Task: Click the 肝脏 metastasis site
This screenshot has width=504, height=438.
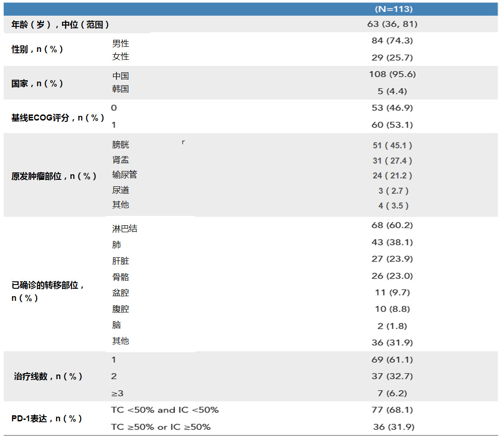Action: coord(121,260)
